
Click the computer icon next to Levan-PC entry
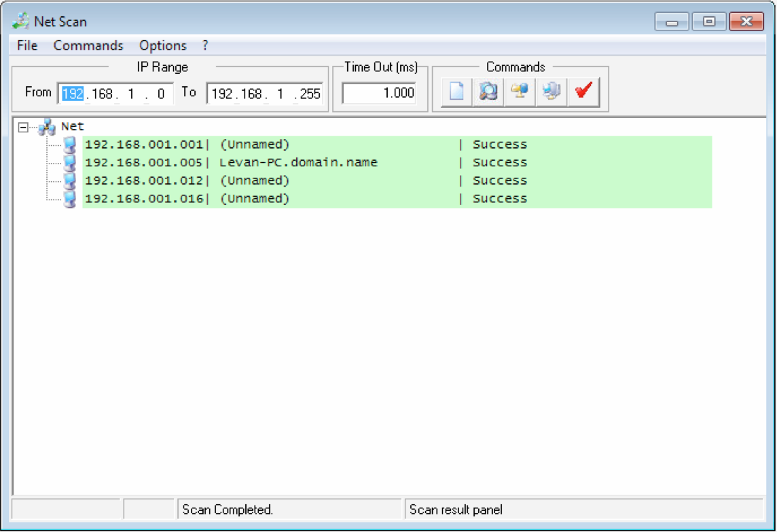pyautogui.click(x=70, y=162)
